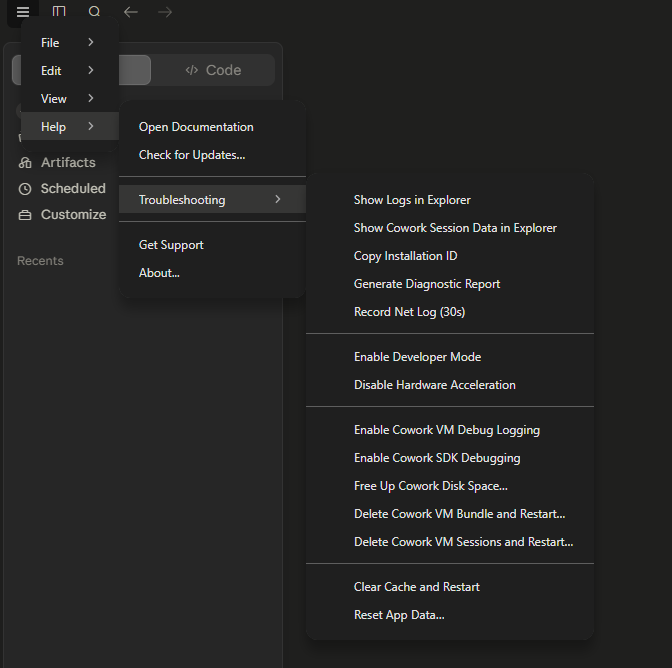Select Delete Cowork VM Sessions and Restart...

click(x=450, y=542)
